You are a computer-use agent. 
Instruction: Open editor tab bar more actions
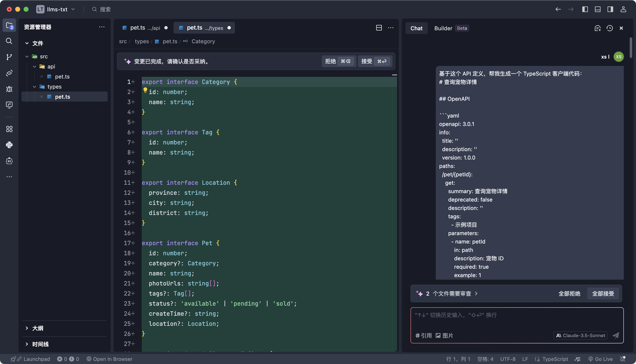(x=391, y=28)
